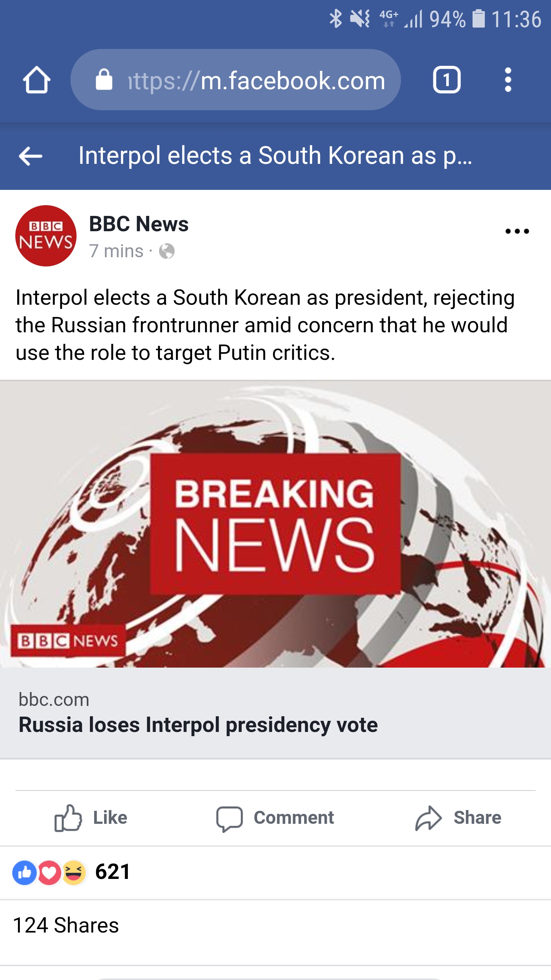Share the Interpol post
Image resolution: width=551 pixels, height=980 pixels.
(x=458, y=818)
